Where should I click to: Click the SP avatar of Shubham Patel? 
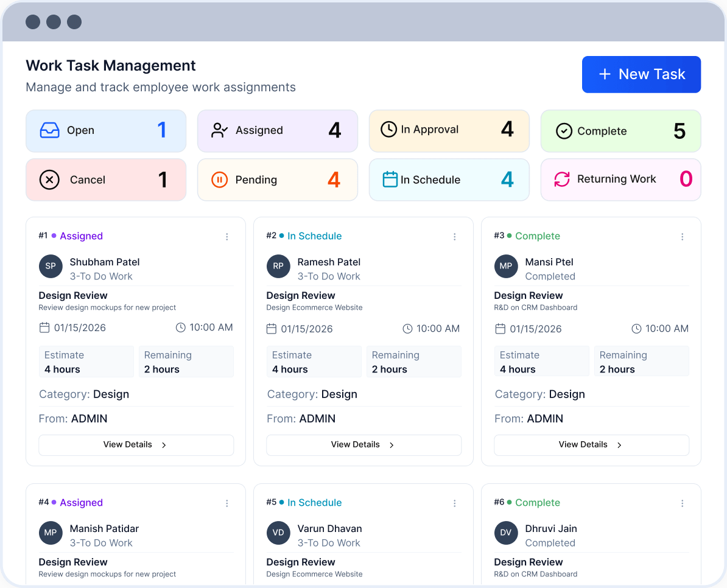click(51, 266)
